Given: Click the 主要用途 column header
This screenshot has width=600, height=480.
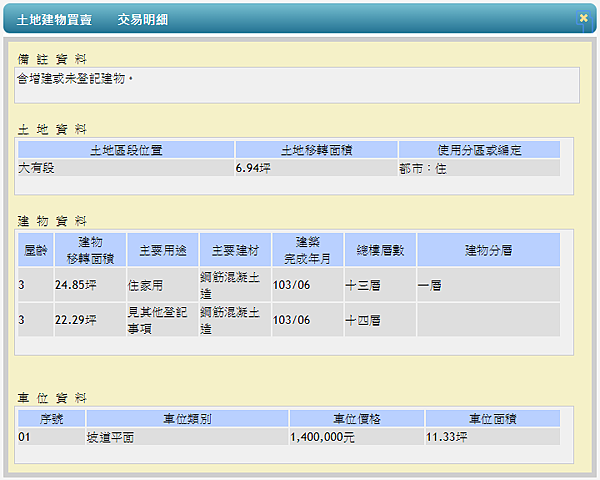Looking at the screenshot, I should 163,250.
